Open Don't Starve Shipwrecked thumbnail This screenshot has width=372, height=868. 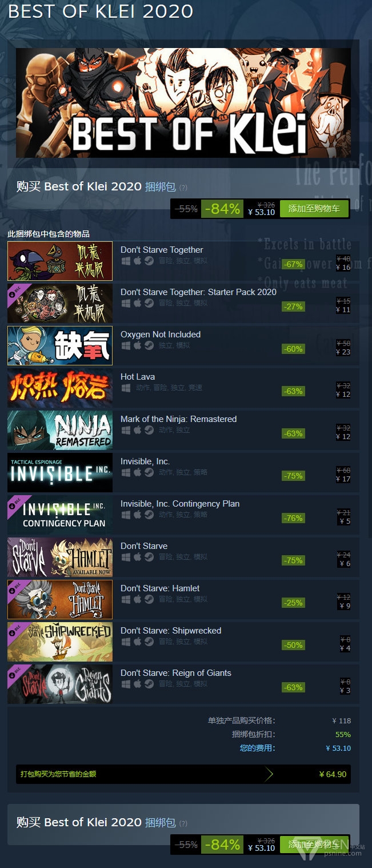[x=60, y=642]
